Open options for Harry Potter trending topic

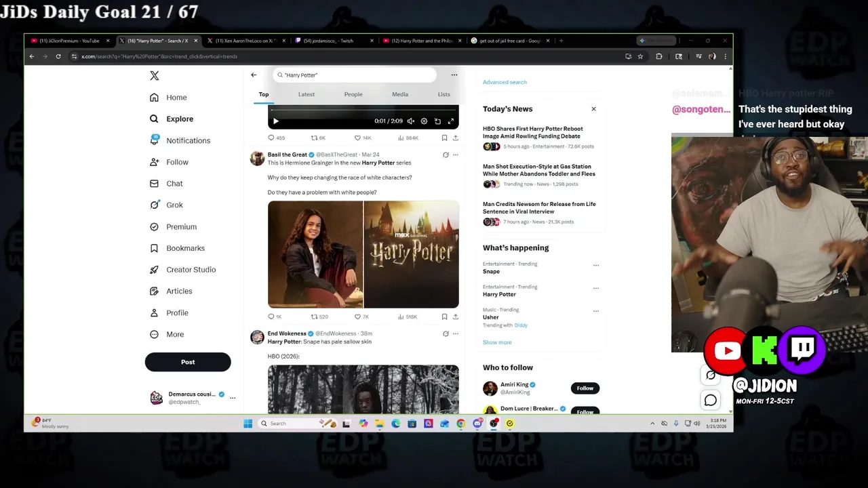pos(596,288)
